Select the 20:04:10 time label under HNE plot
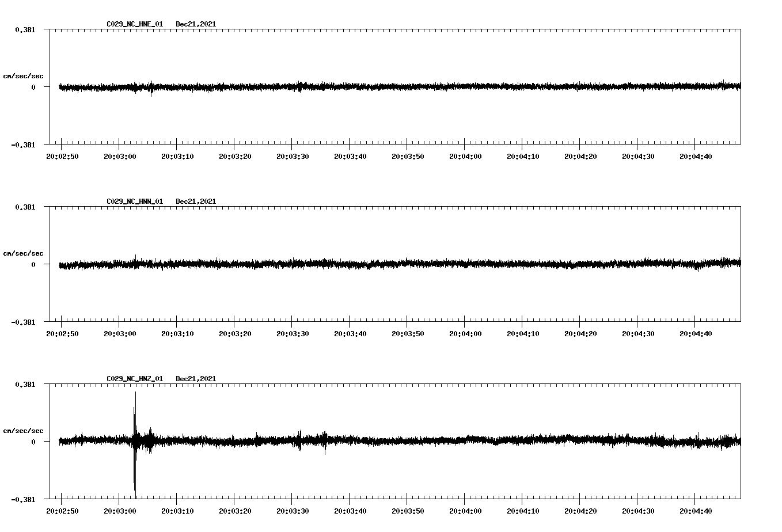 tap(523, 157)
